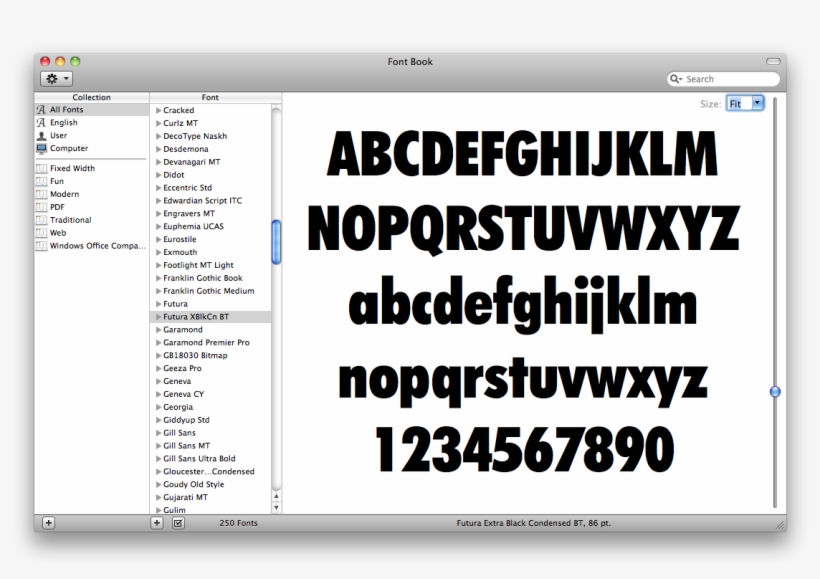The height and width of the screenshot is (579, 820).
Task: Click the font list scroll up arrow
Action: tap(276, 496)
